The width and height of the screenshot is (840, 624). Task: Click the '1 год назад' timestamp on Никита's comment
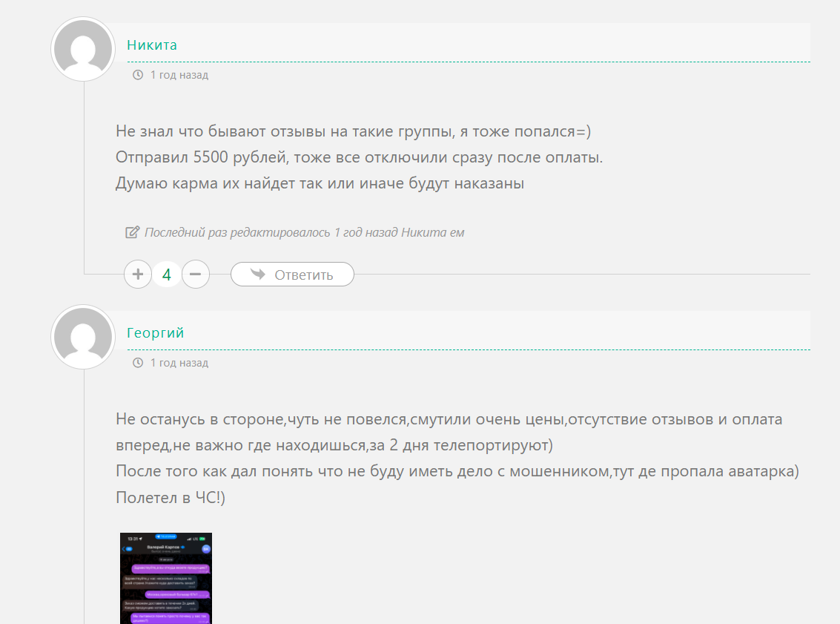[x=179, y=75]
